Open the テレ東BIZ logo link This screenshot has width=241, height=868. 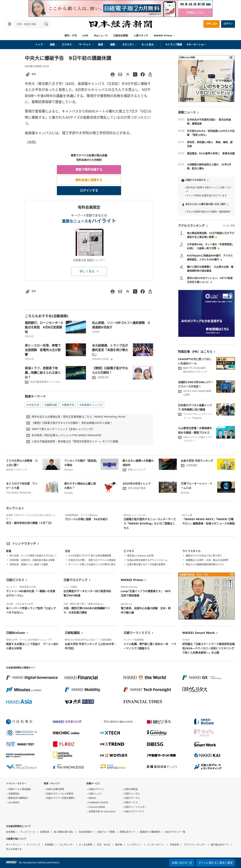(x=63, y=744)
